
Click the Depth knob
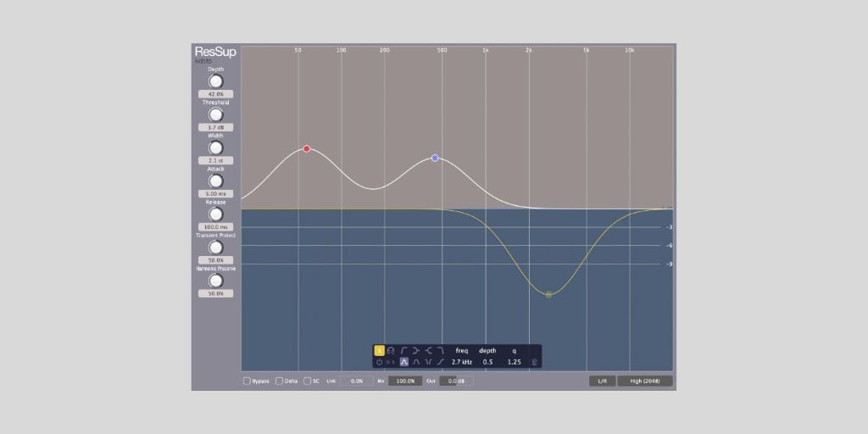[216, 81]
